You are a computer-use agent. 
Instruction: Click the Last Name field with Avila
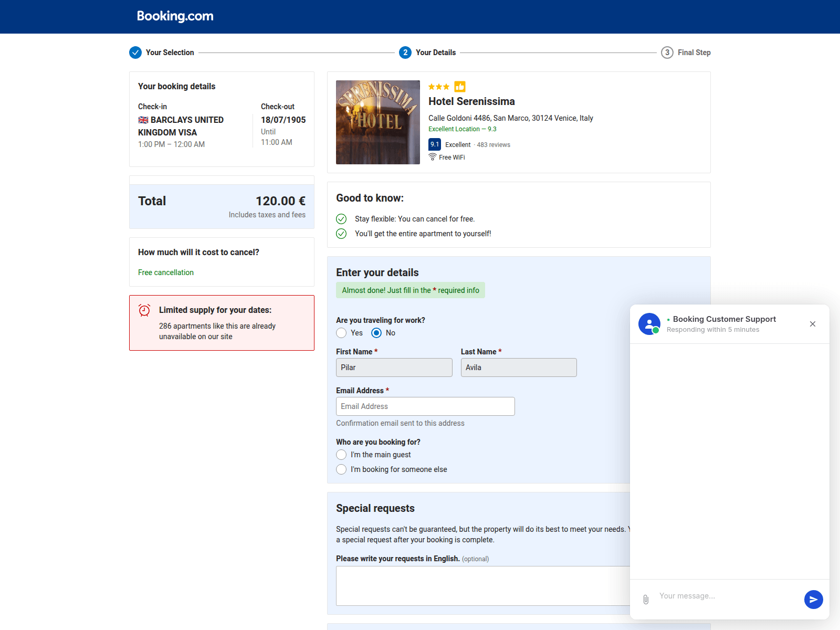coord(519,367)
